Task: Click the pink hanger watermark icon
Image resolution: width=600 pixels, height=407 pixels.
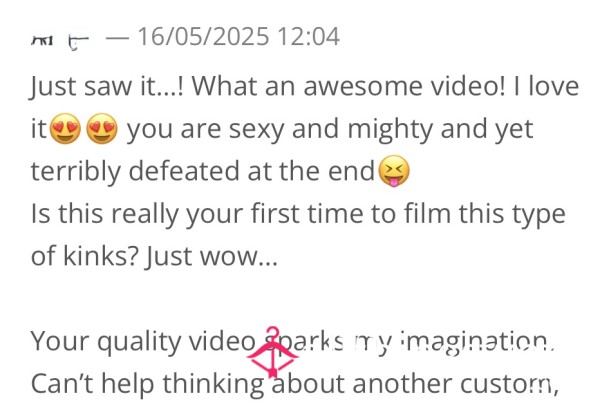Action: click(272, 352)
